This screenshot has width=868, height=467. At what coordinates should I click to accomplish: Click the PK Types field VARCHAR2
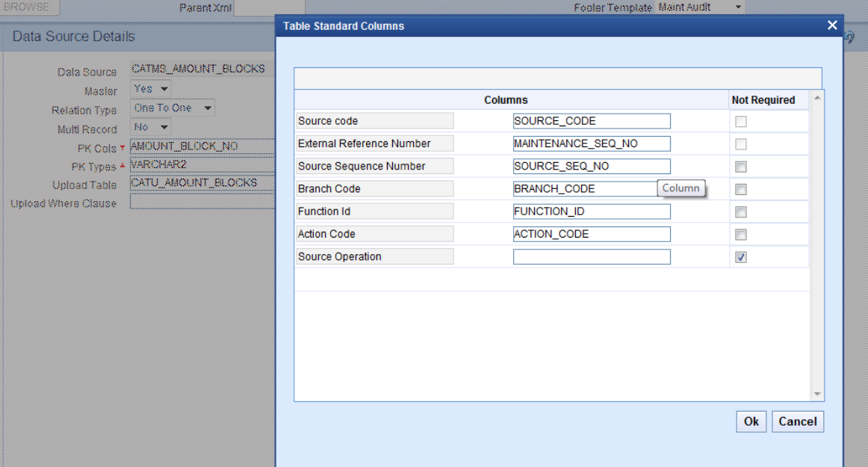tap(202, 164)
